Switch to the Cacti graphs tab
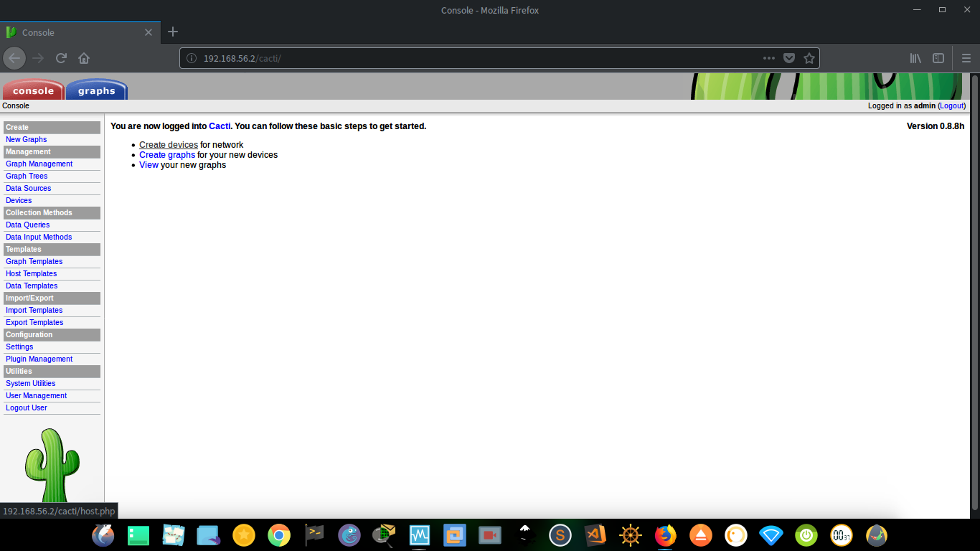The width and height of the screenshot is (980, 551). tap(96, 90)
